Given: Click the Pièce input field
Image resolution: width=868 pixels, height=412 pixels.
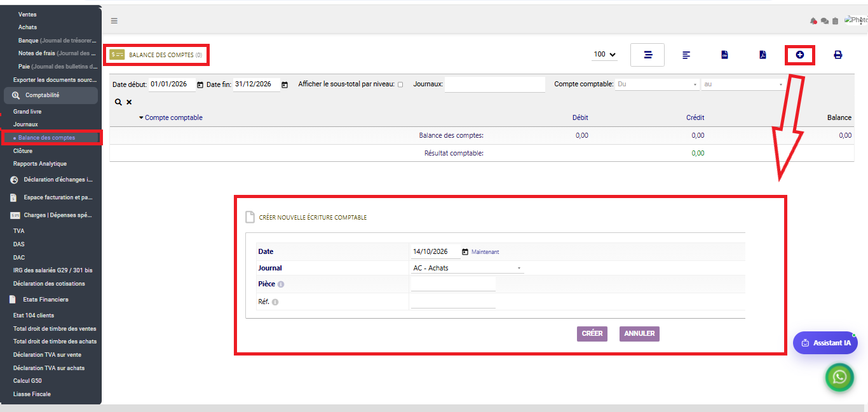Looking at the screenshot, I should point(453,284).
